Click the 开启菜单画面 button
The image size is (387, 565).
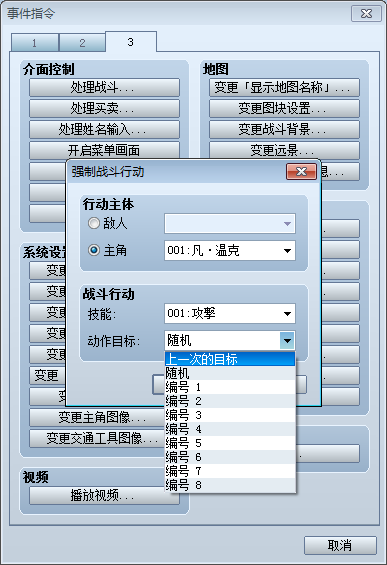(104, 150)
